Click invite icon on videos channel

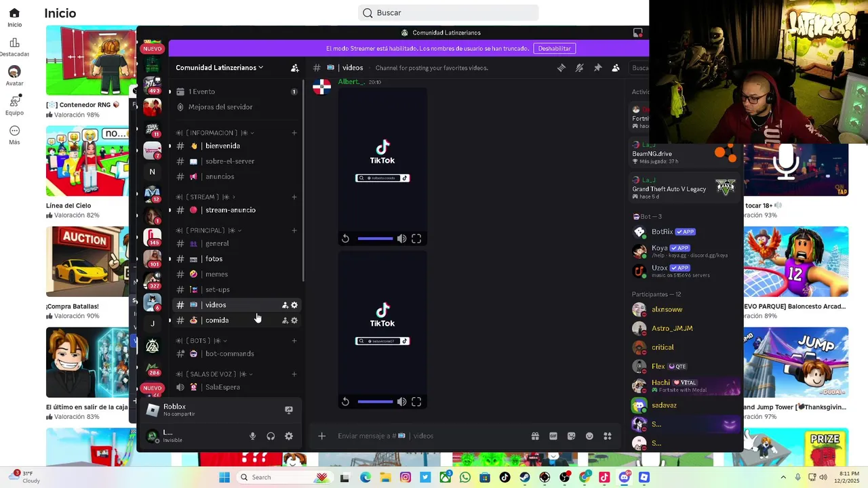pos(285,305)
